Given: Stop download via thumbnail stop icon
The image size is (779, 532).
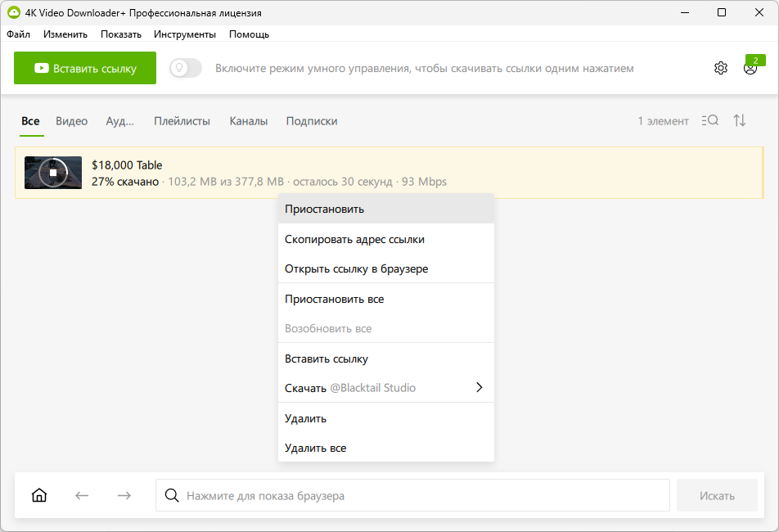Looking at the screenshot, I should pos(53,173).
